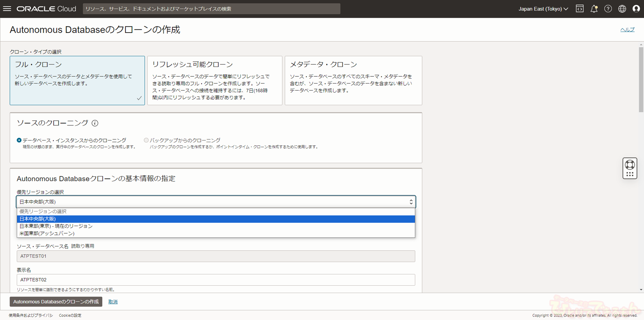Click the help question mark icon
This screenshot has width=644, height=320.
pyautogui.click(x=608, y=9)
